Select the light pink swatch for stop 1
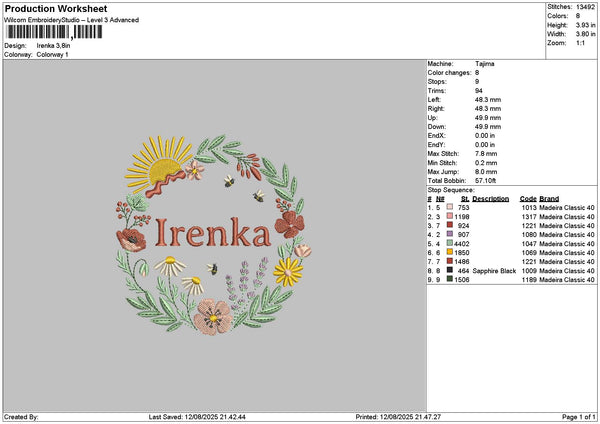 point(450,207)
